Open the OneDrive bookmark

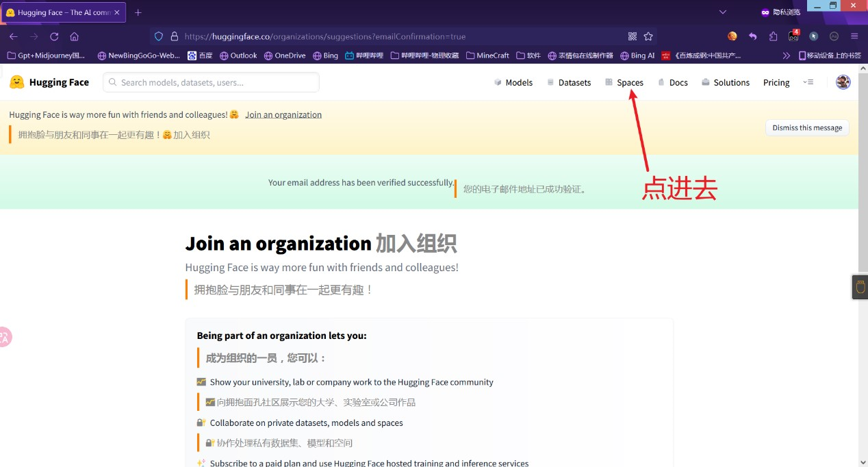click(x=285, y=55)
